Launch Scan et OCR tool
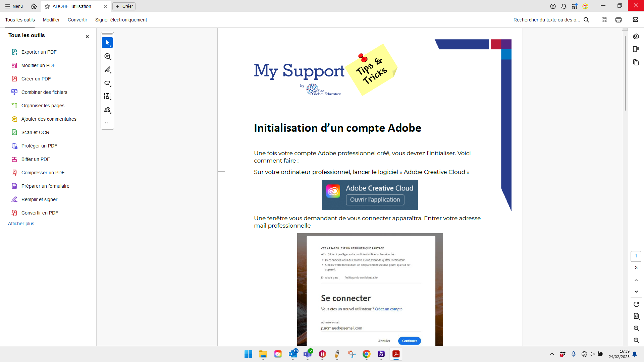This screenshot has width=644, height=362. point(35,132)
